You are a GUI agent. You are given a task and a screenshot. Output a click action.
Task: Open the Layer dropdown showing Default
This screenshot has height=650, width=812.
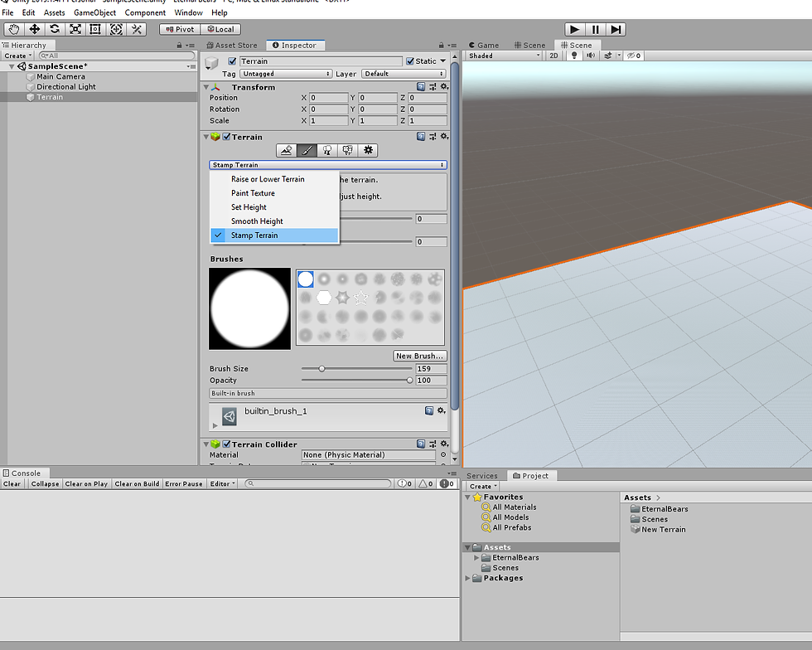click(x=404, y=74)
